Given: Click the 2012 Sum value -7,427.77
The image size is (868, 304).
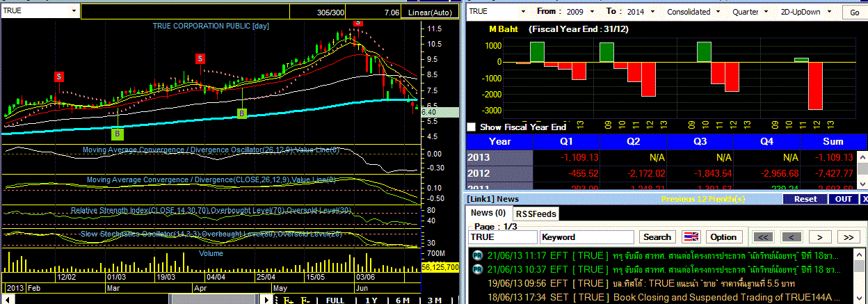Looking at the screenshot, I should (x=833, y=173).
